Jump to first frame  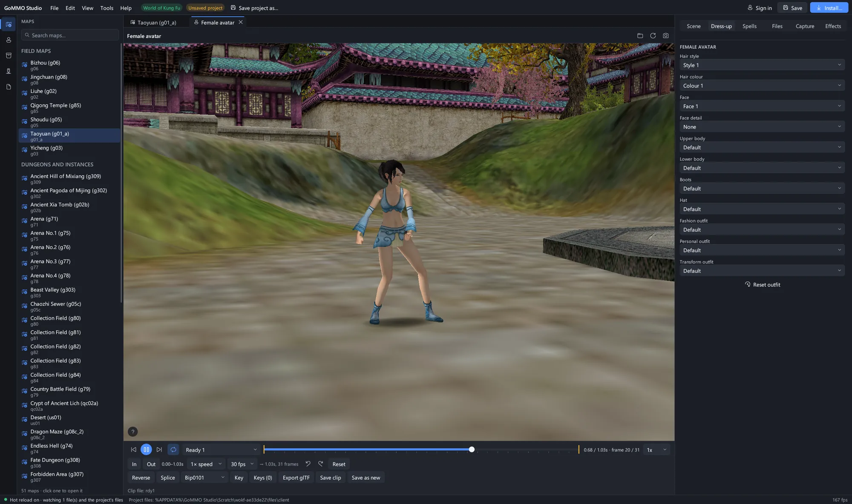[133, 450]
